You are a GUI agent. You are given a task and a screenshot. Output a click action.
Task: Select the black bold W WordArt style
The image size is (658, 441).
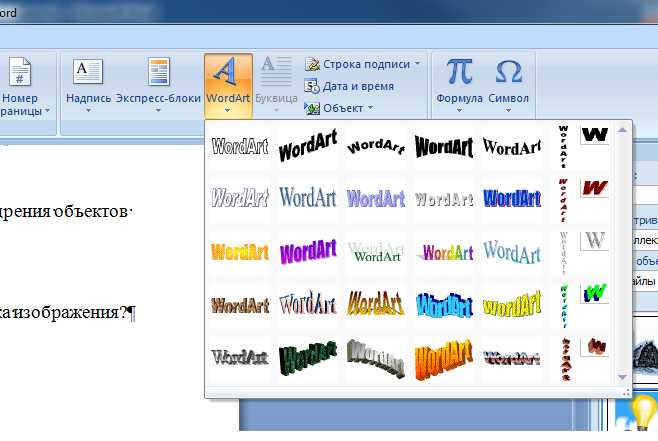pyautogui.click(x=595, y=135)
